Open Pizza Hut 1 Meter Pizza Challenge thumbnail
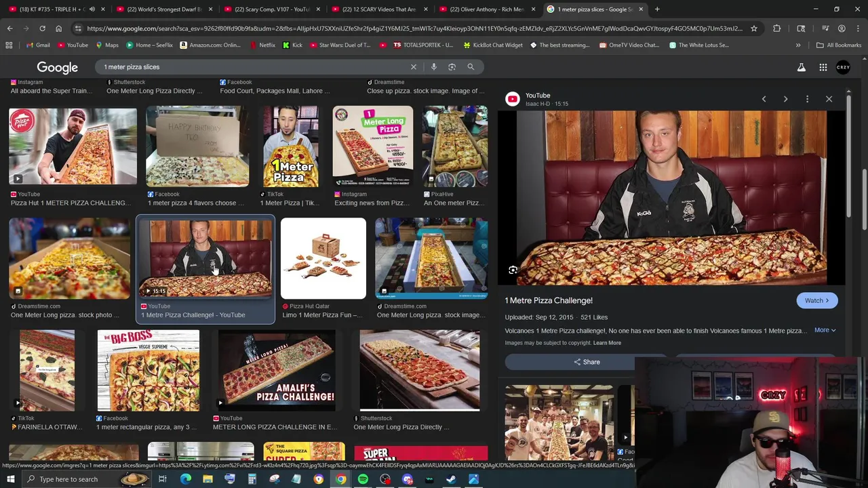 (x=73, y=146)
